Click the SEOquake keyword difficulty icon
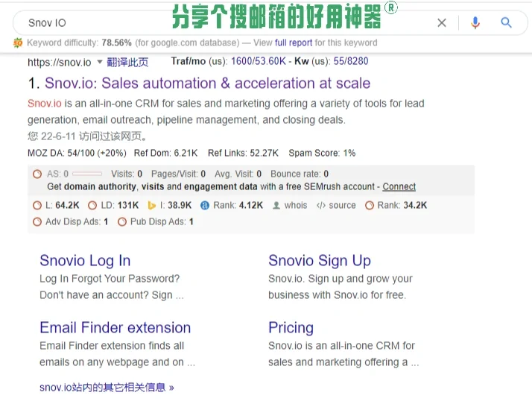The width and height of the screenshot is (532, 407). click(18, 42)
